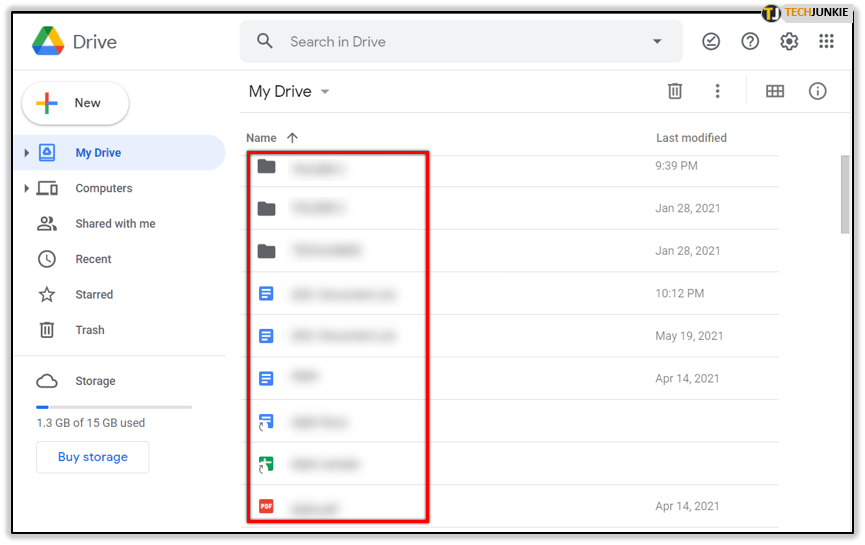Go to Shared with me

[x=115, y=224]
